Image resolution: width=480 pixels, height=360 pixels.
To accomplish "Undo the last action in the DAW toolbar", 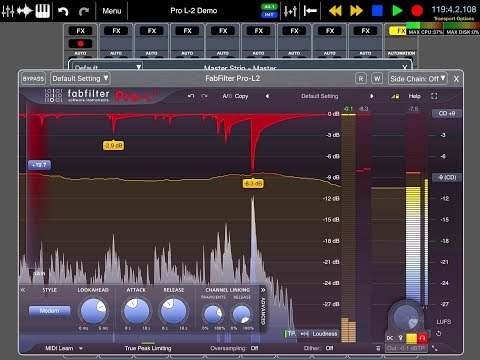I will (63, 11).
